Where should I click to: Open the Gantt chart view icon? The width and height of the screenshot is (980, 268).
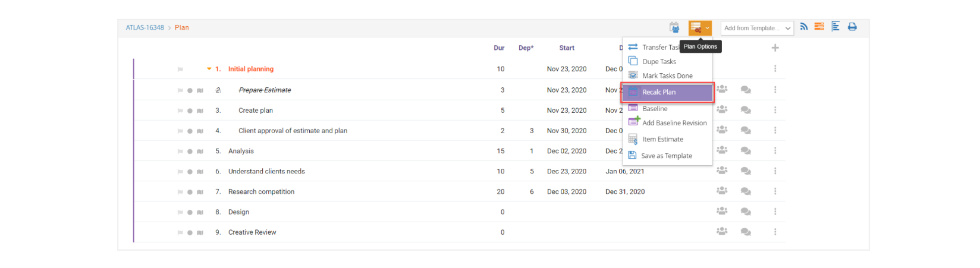click(x=835, y=27)
